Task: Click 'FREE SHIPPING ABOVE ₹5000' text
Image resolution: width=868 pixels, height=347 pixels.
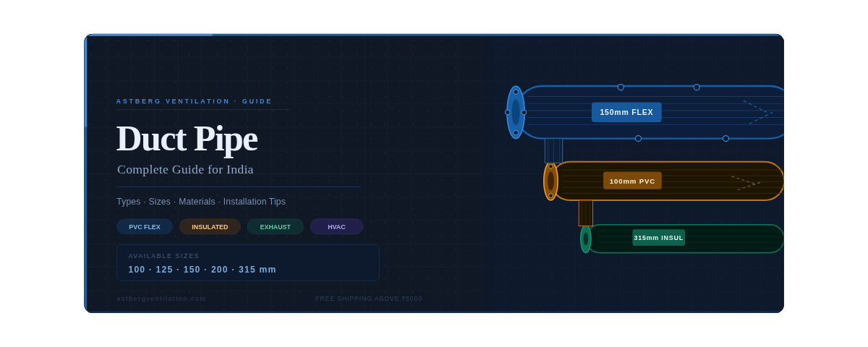Action: (x=368, y=299)
